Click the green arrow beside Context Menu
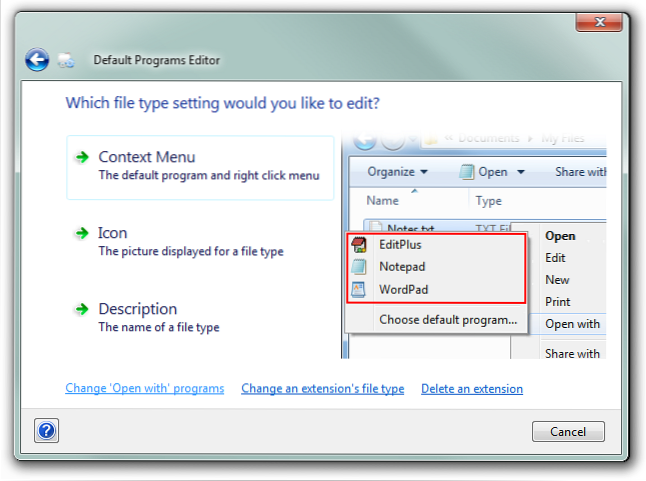 82,158
